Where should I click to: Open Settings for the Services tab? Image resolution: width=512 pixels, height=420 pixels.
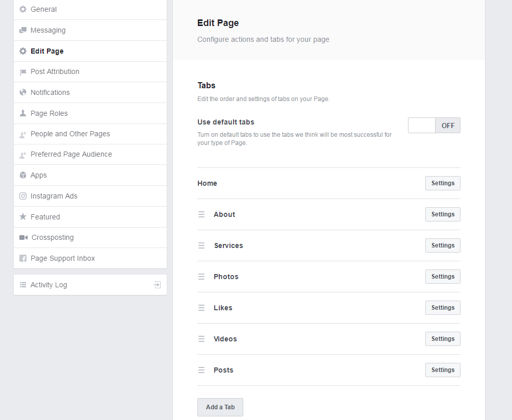click(443, 245)
